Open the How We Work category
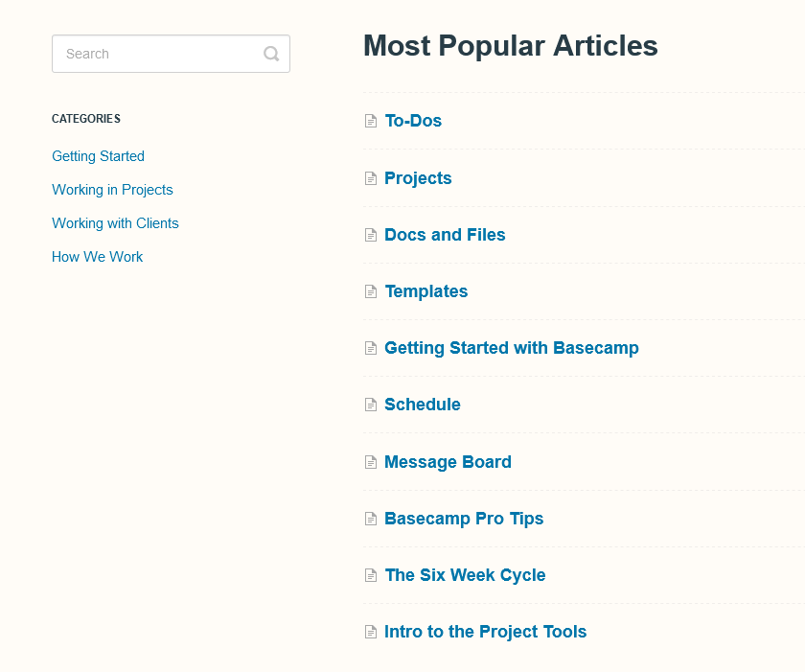The height and width of the screenshot is (672, 805). click(x=97, y=256)
